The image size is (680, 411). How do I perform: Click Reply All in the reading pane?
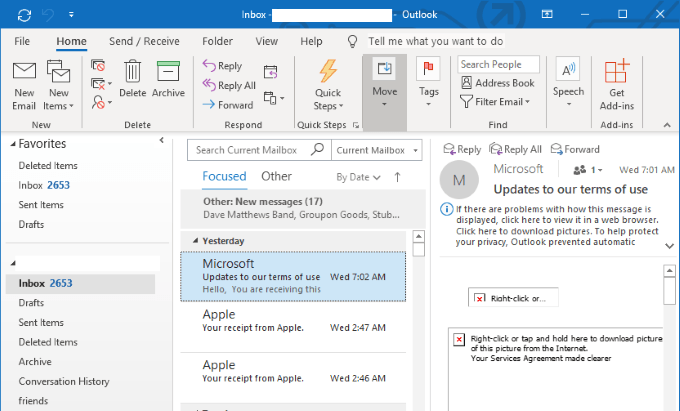tap(515, 149)
